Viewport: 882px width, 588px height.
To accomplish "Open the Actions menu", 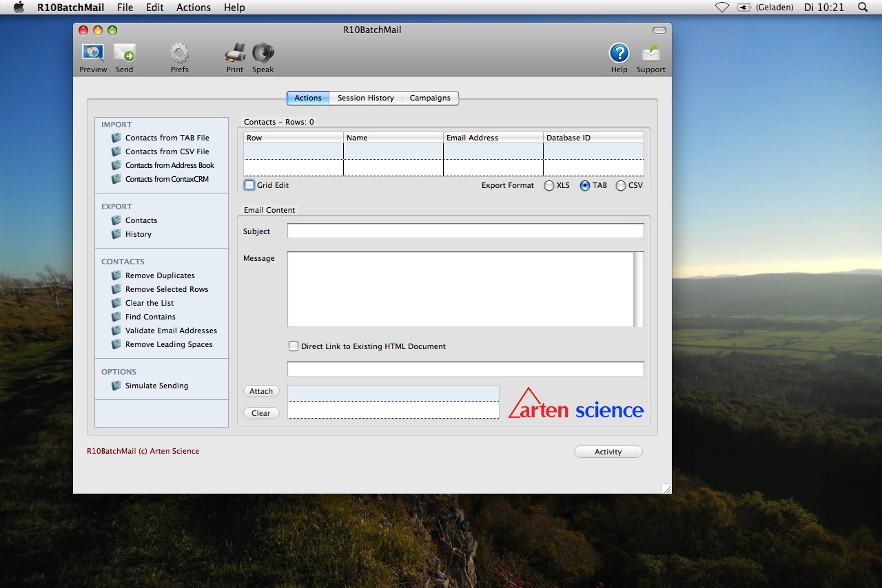I will [x=194, y=7].
